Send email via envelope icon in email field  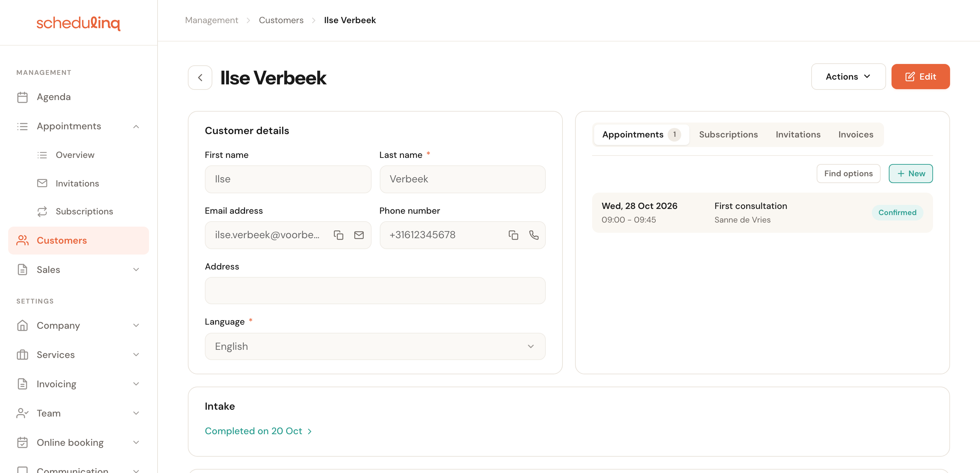pos(359,235)
